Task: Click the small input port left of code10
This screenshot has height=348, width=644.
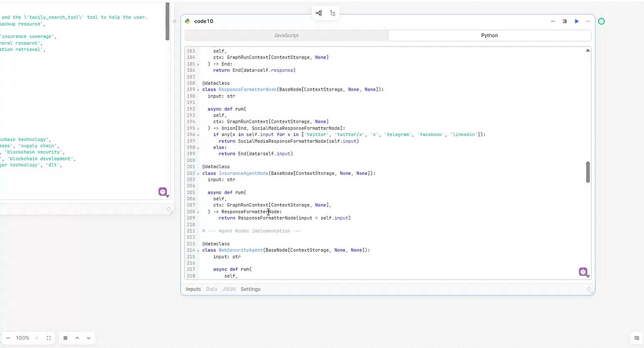Action: point(175,21)
